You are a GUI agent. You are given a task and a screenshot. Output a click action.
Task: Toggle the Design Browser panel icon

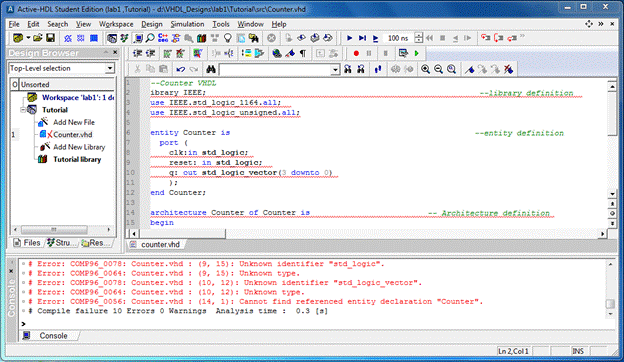[x=112, y=38]
